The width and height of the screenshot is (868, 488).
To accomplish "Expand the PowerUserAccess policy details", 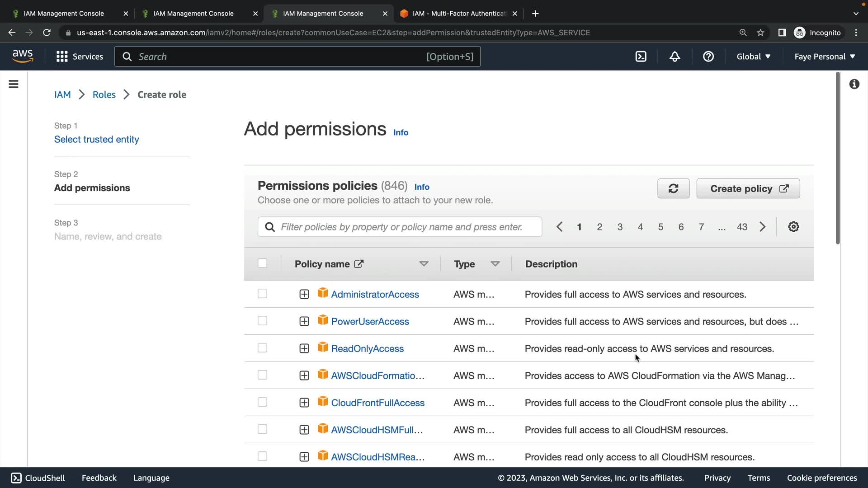I will pyautogui.click(x=304, y=321).
